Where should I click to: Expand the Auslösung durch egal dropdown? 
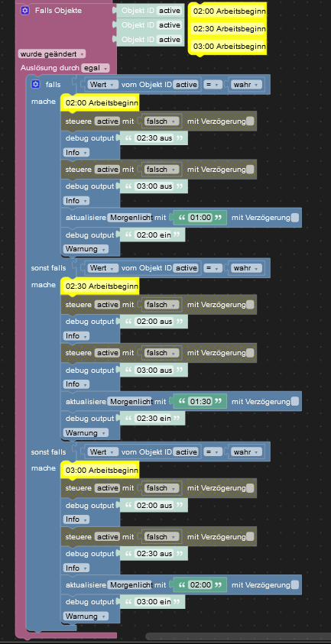pyautogui.click(x=96, y=68)
